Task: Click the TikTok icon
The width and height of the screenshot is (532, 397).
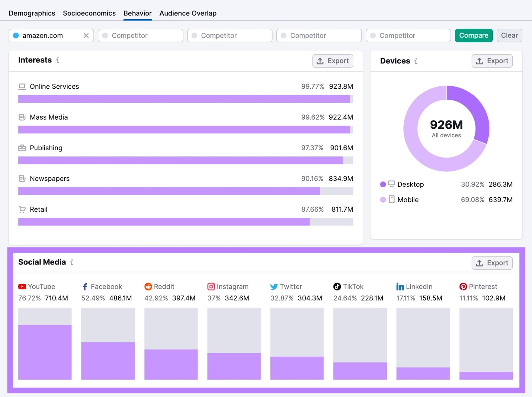Action: pyautogui.click(x=337, y=286)
